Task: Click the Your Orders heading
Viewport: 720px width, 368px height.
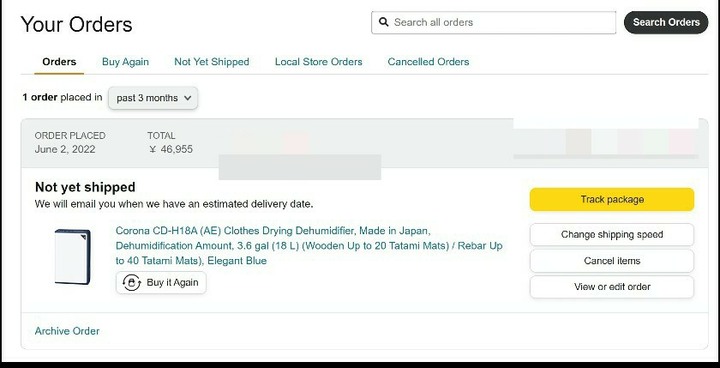Action: click(x=76, y=24)
